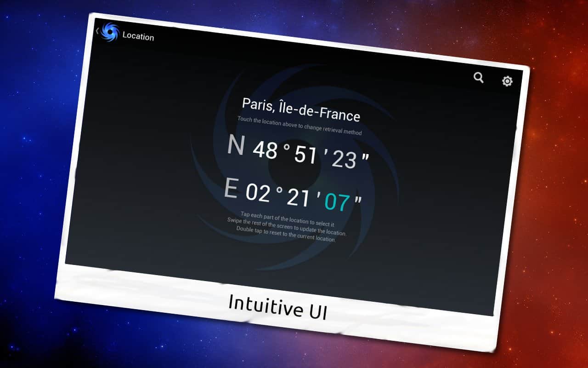The height and width of the screenshot is (368, 588).
Task: Click the "Touch the location above" hint text
Action: [x=299, y=126]
